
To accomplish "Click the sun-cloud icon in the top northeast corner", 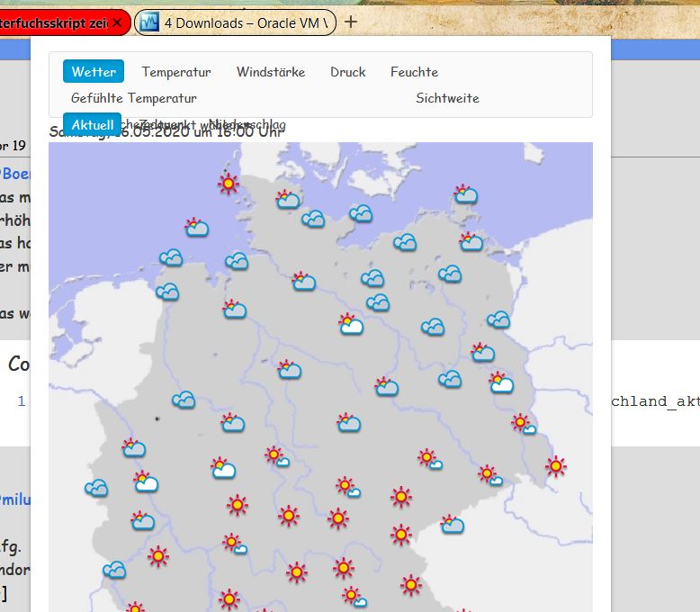I will (x=465, y=193).
